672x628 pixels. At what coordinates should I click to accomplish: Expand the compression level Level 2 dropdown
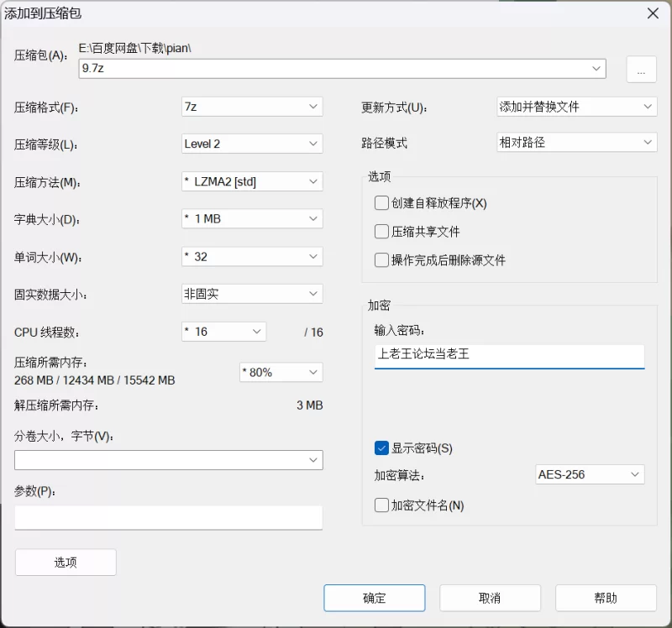[x=252, y=144]
